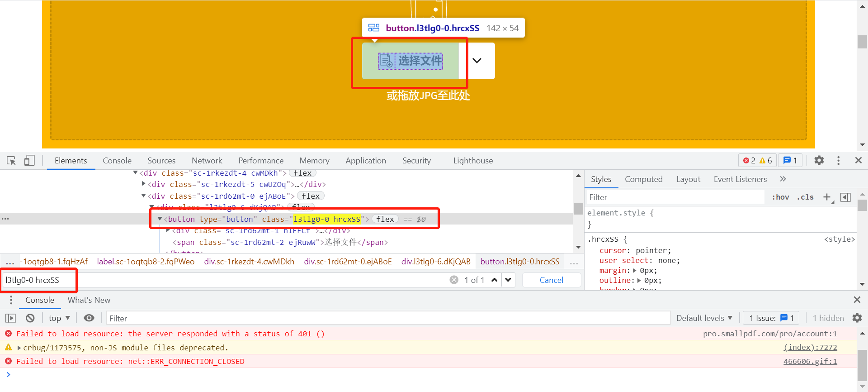Select the Computed pane tab
This screenshot has height=392, width=868.
(x=643, y=179)
